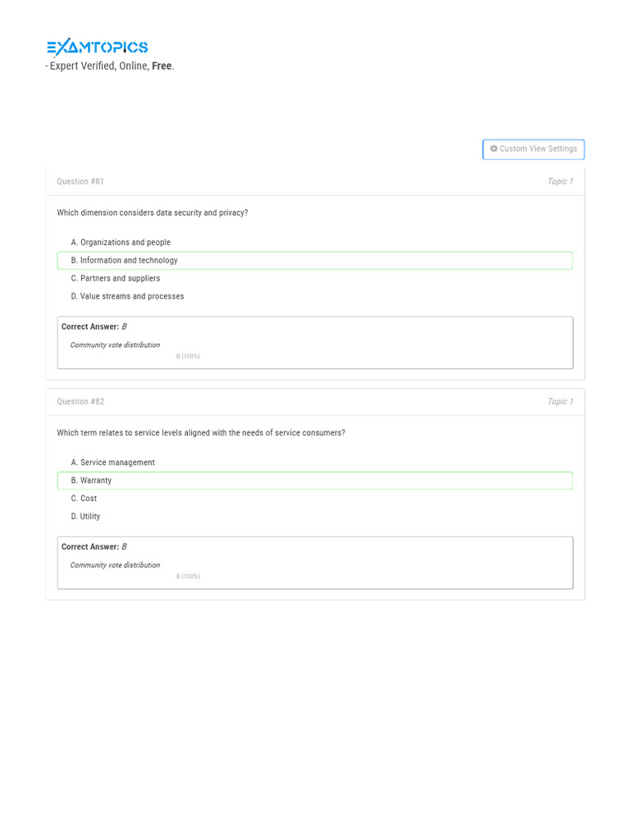Click the ExamTopics logo
The width and height of the screenshot is (630, 840).
[x=98, y=48]
